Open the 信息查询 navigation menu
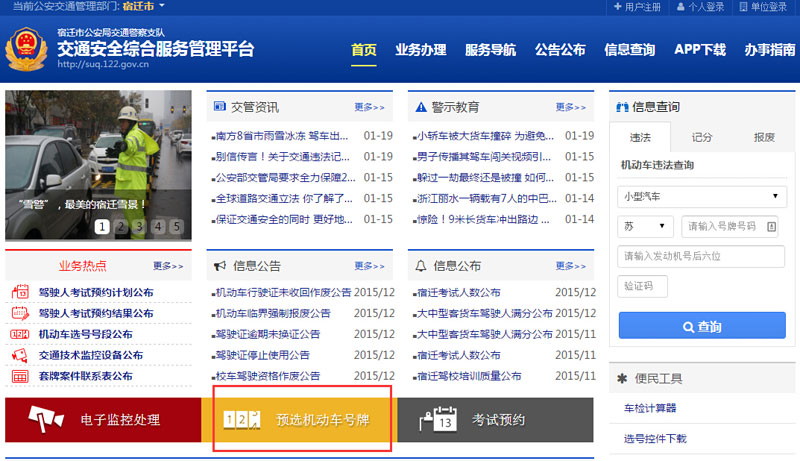The height and width of the screenshot is (461, 800). (630, 50)
